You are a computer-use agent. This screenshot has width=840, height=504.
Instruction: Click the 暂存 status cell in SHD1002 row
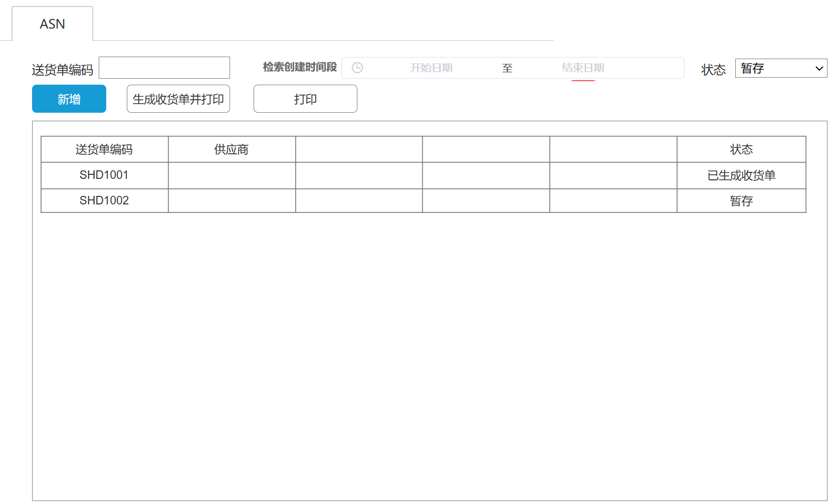coord(741,200)
